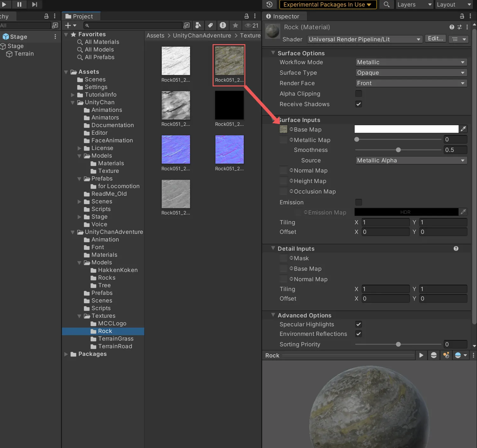477x448 pixels.
Task: Click the Base Map color eyedropper
Action: (463, 129)
